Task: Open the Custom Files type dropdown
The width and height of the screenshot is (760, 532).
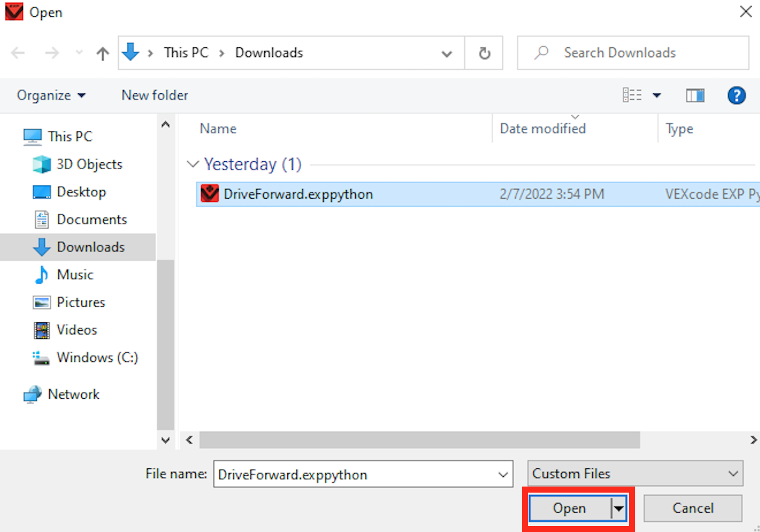Action: pyautogui.click(x=635, y=474)
